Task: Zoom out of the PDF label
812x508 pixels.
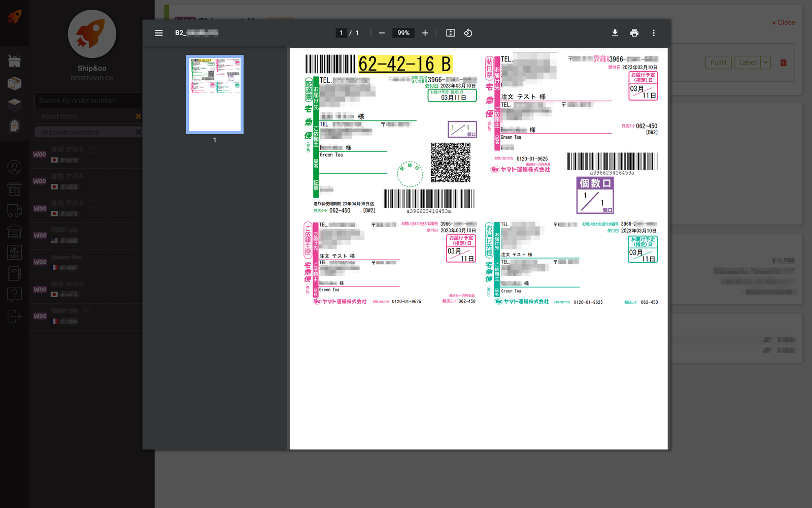Action: click(382, 33)
